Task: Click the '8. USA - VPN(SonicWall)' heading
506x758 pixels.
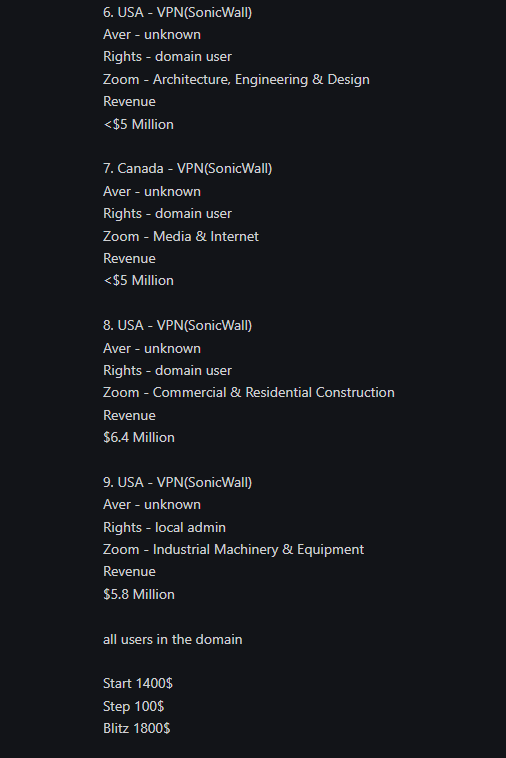Action: coord(177,325)
